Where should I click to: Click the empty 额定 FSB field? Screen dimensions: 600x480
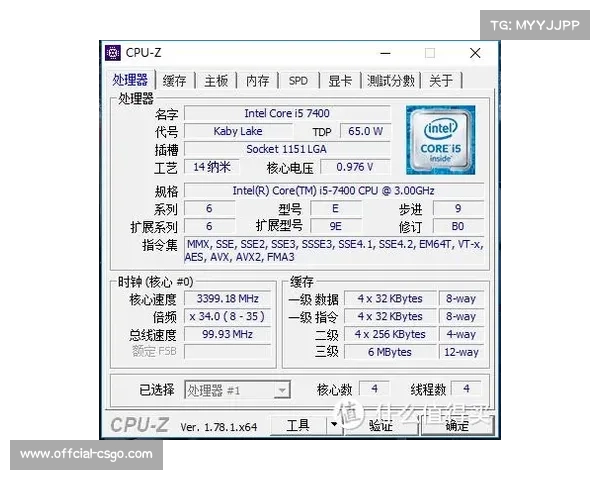click(228, 352)
